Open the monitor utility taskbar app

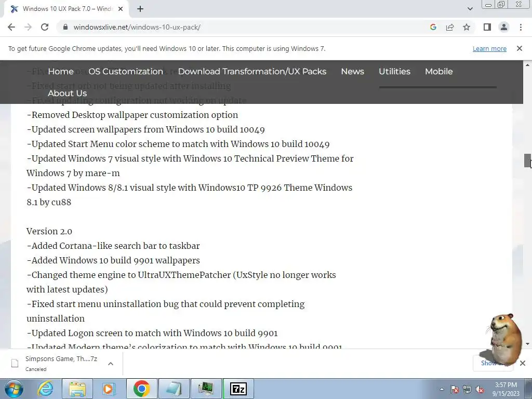click(206, 389)
